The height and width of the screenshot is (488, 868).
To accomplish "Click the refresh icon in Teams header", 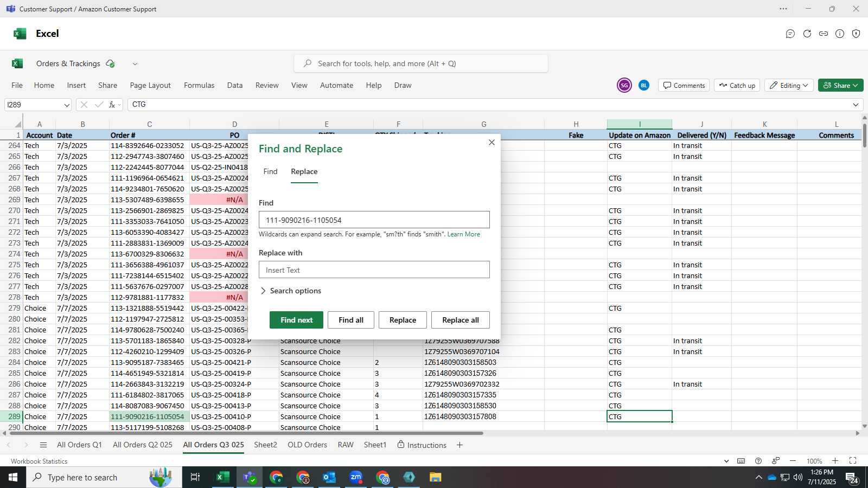I will [x=807, y=34].
